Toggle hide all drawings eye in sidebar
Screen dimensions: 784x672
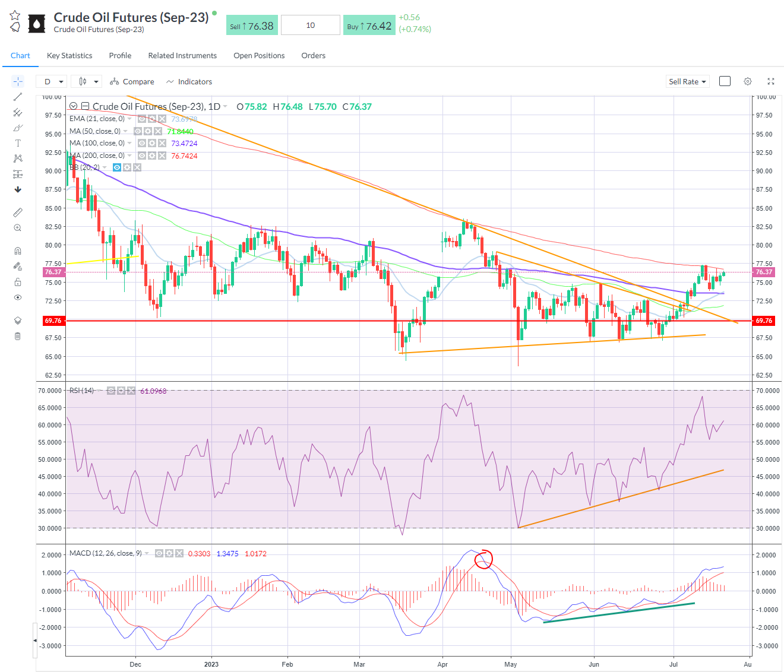pos(18,297)
